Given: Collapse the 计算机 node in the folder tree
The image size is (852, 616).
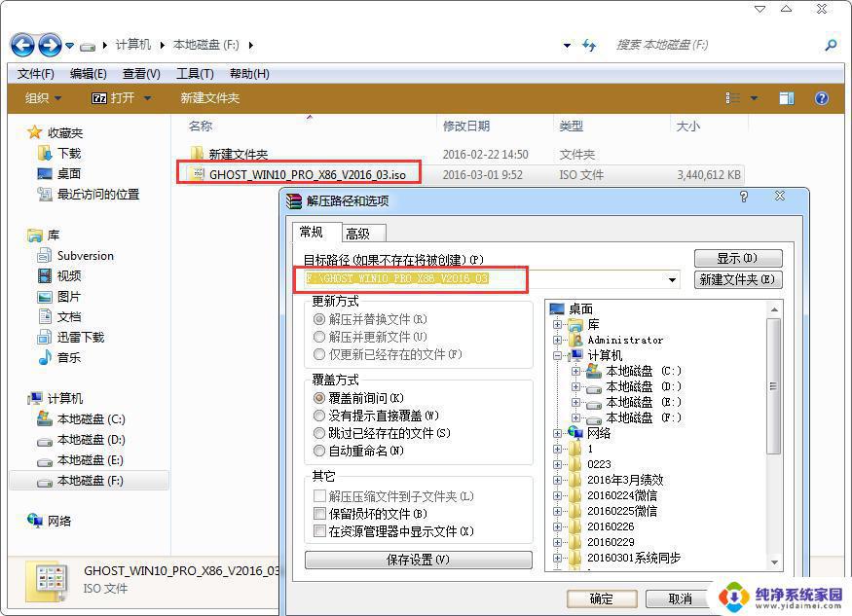Looking at the screenshot, I should pos(557,356).
